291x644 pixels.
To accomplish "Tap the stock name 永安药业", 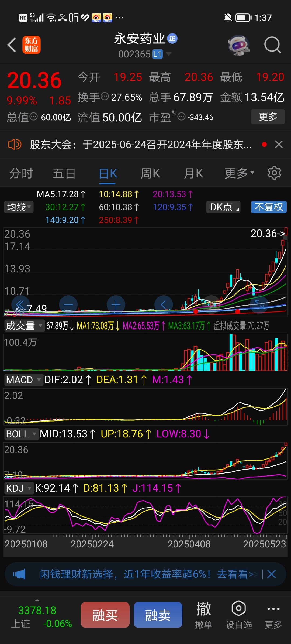I will click(139, 39).
